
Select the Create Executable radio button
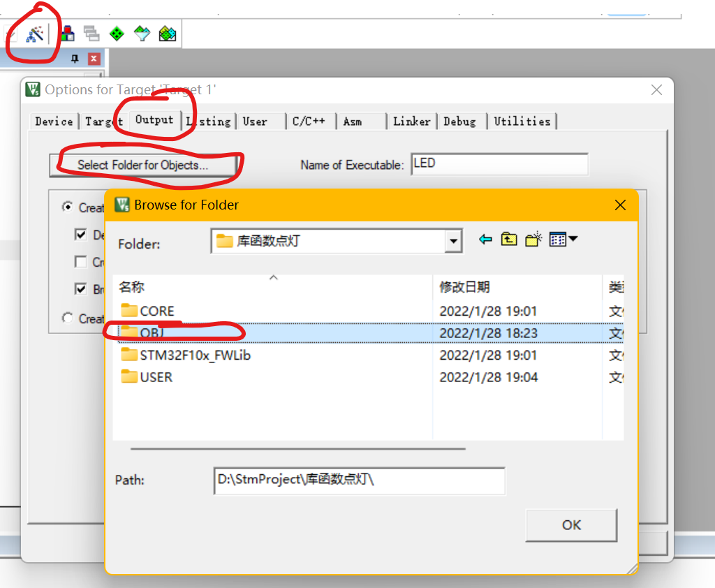tap(68, 207)
